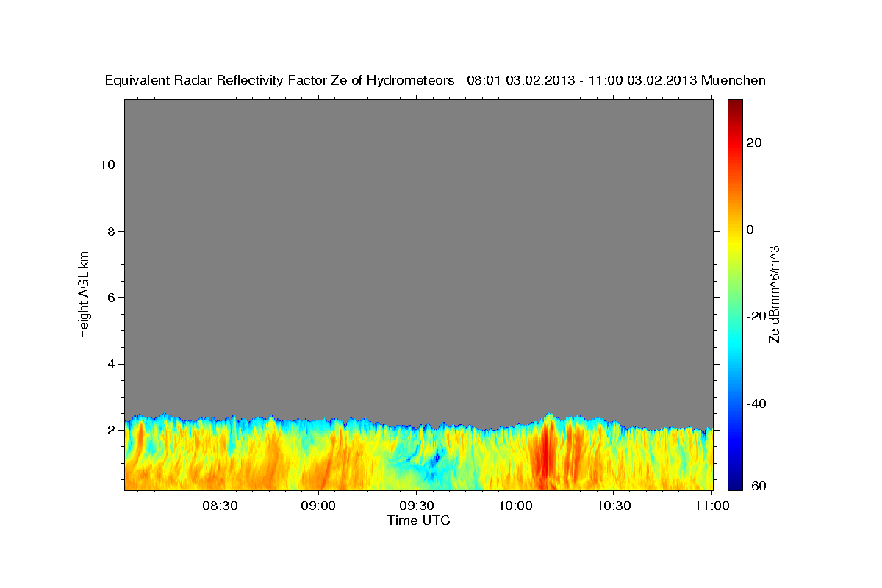Click the colorbar label -40
This screenshot has height=588, width=882.
pyautogui.click(x=756, y=404)
